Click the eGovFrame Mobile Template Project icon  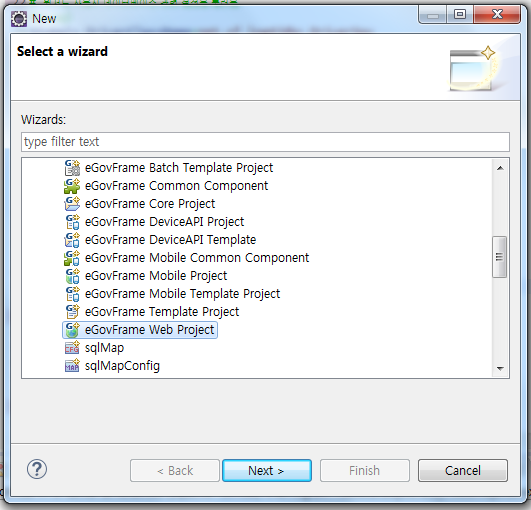coord(72,294)
